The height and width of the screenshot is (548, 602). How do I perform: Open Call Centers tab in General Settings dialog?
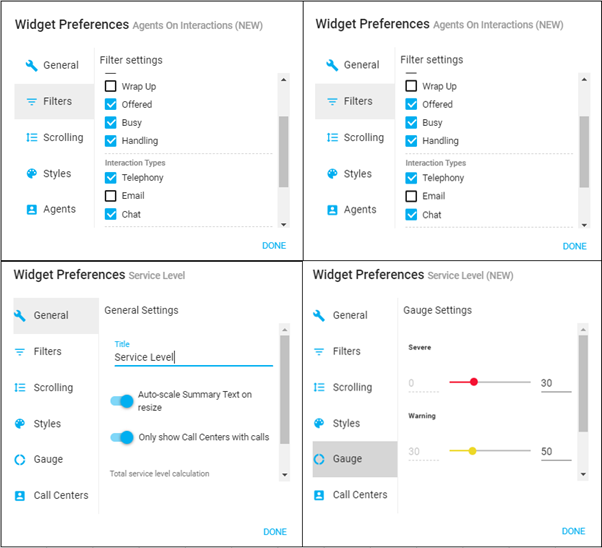tap(60, 495)
